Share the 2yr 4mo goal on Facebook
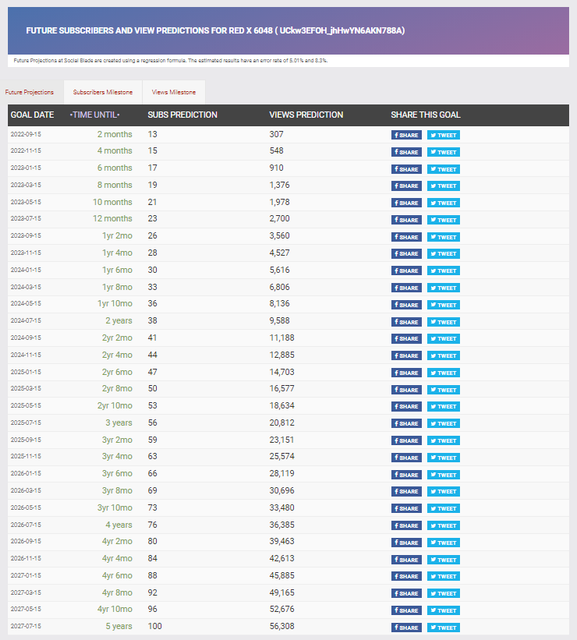577x640 pixels. (406, 356)
